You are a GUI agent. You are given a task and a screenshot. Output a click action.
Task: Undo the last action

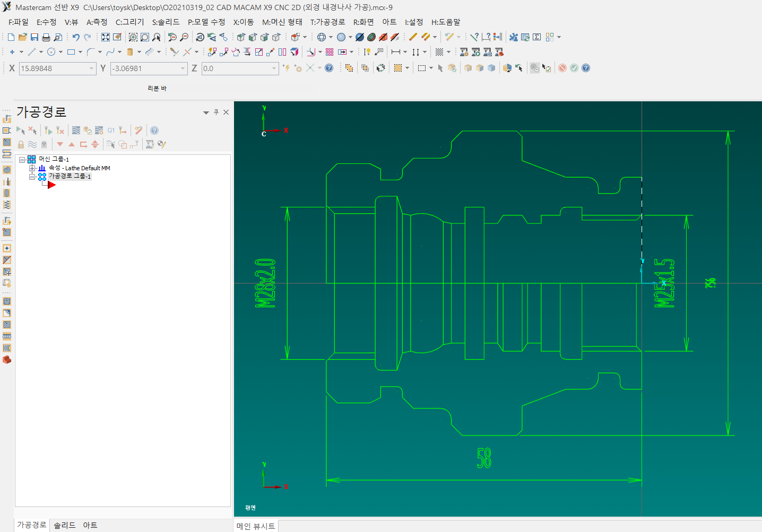pos(76,37)
